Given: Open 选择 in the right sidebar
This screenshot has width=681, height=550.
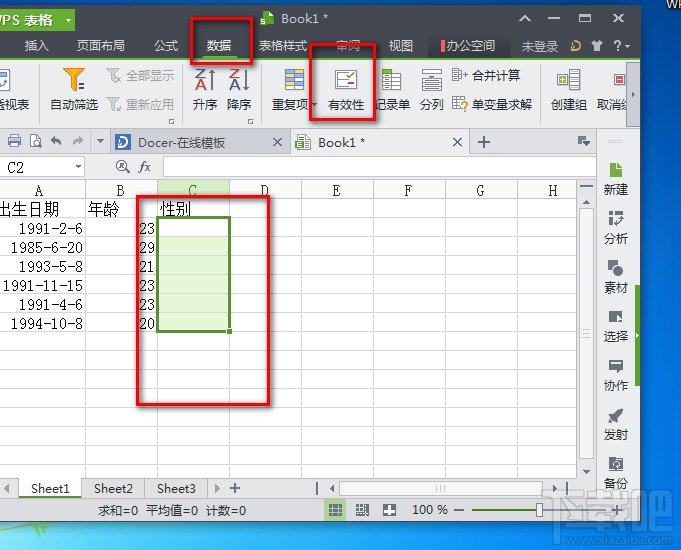Looking at the screenshot, I should coord(615,326).
